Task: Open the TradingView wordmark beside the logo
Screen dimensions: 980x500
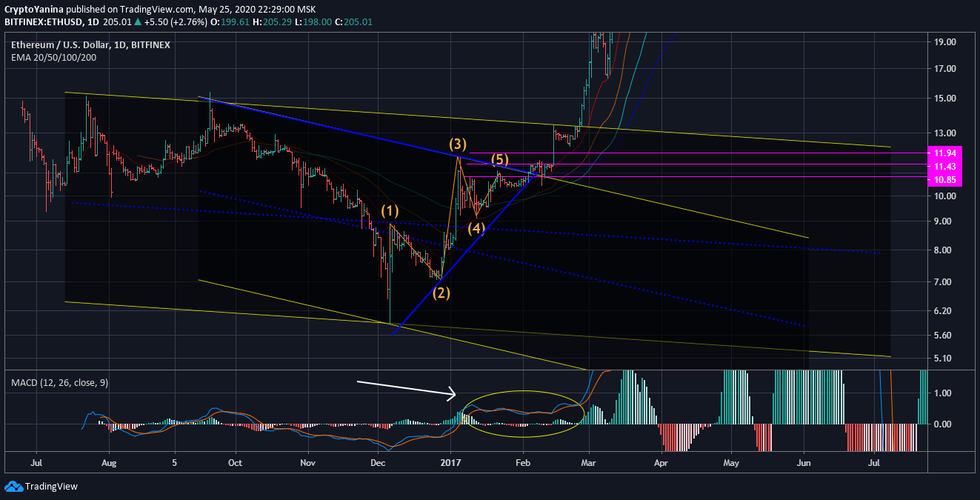Action: click(51, 487)
